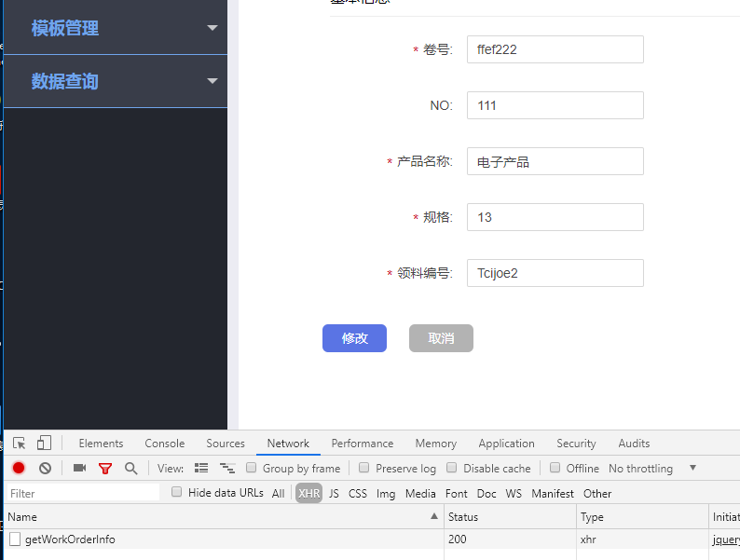Select the getWorkOrderInfo request row
Viewport: 740px width, 560px height.
pyautogui.click(x=372, y=539)
